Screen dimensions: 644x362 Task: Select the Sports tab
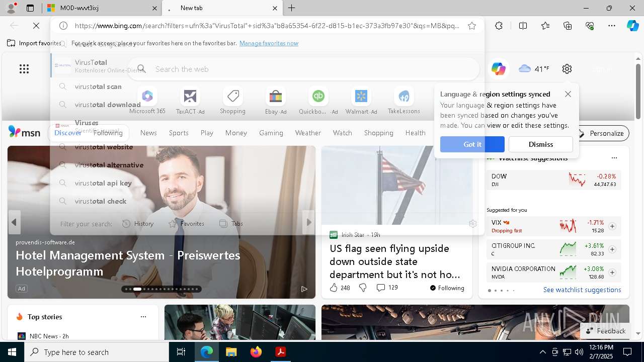coord(179,133)
